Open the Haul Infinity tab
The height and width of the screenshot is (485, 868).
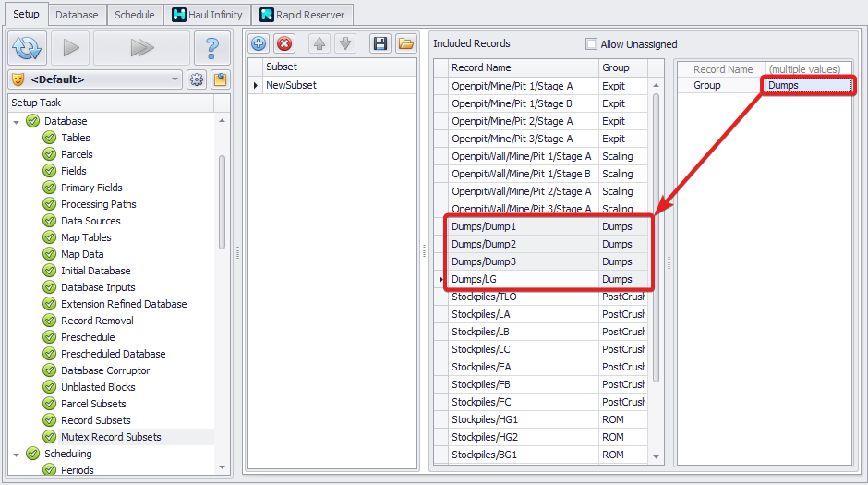click(x=208, y=15)
